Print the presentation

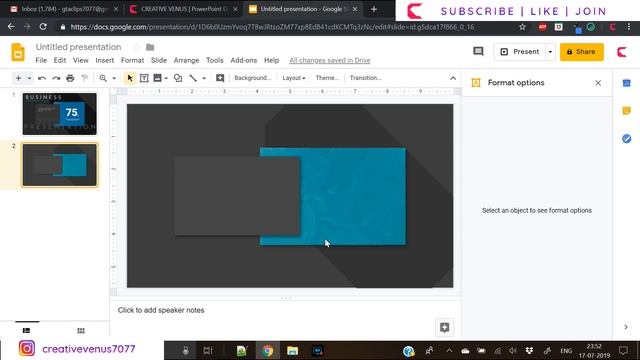pyautogui.click(x=70, y=78)
